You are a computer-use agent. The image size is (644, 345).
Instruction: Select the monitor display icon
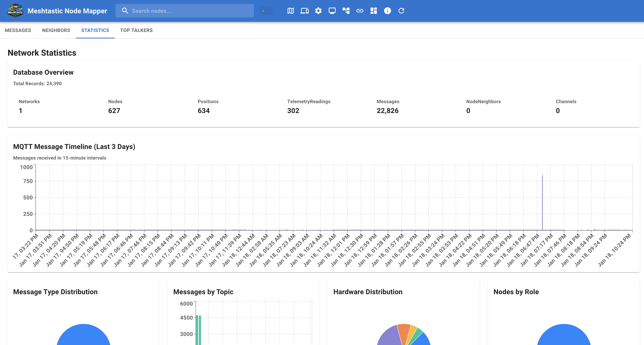tap(332, 11)
